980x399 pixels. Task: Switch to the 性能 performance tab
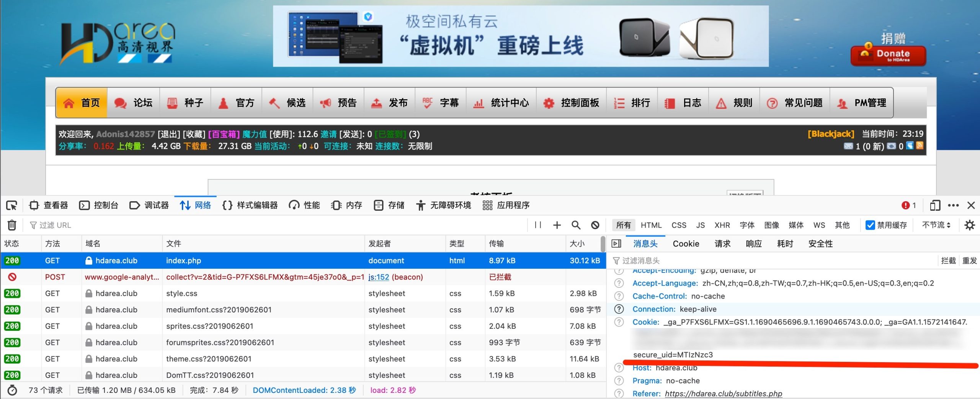click(x=304, y=205)
